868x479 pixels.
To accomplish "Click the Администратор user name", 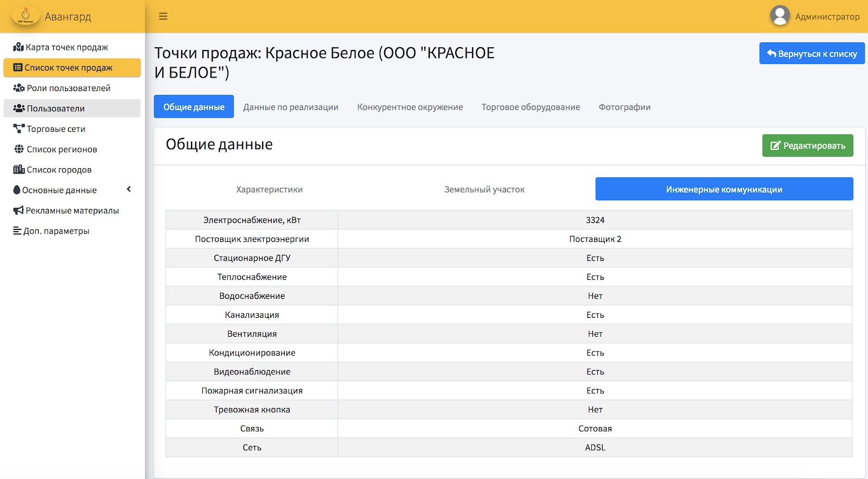I will pyautogui.click(x=827, y=17).
